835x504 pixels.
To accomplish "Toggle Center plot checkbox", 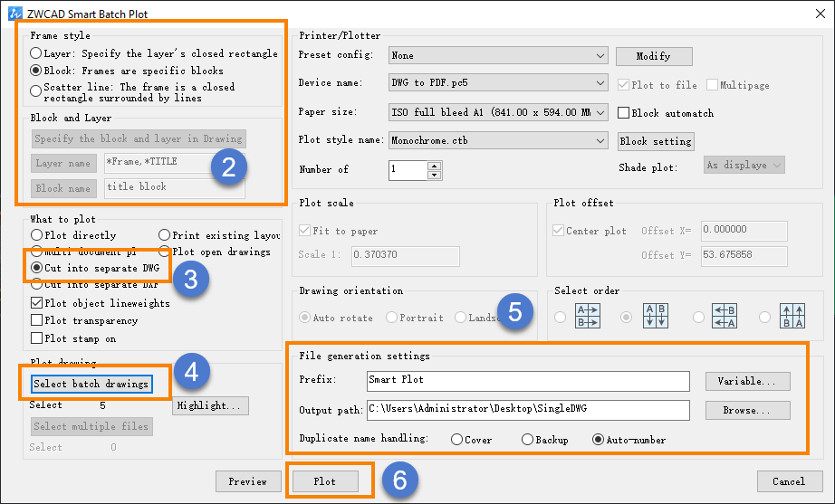I will 558,231.
